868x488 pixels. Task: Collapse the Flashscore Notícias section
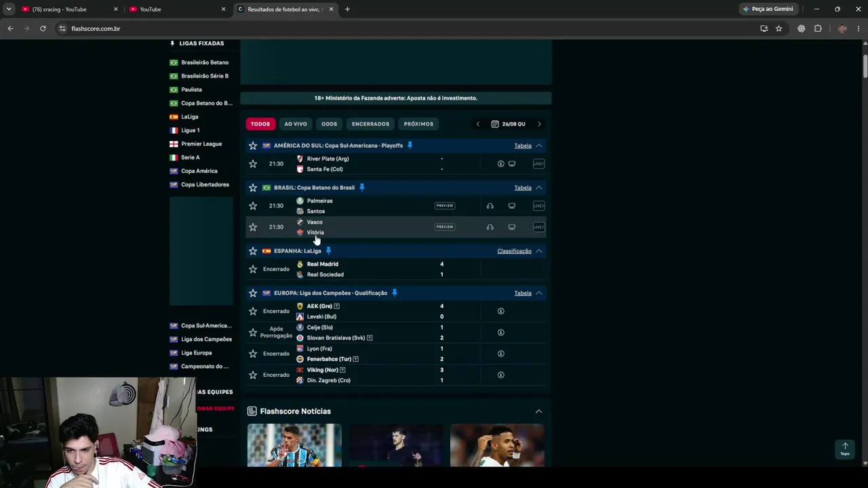pyautogui.click(x=539, y=411)
